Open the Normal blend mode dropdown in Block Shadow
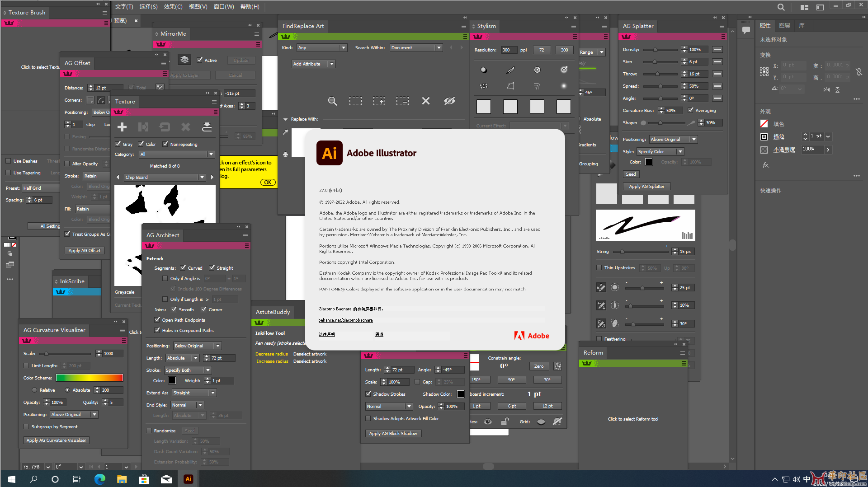The image size is (868, 487). [x=389, y=406]
